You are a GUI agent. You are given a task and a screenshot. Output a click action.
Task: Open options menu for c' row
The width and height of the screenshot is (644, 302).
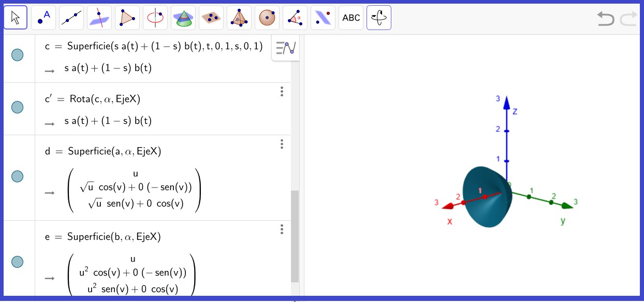click(282, 92)
